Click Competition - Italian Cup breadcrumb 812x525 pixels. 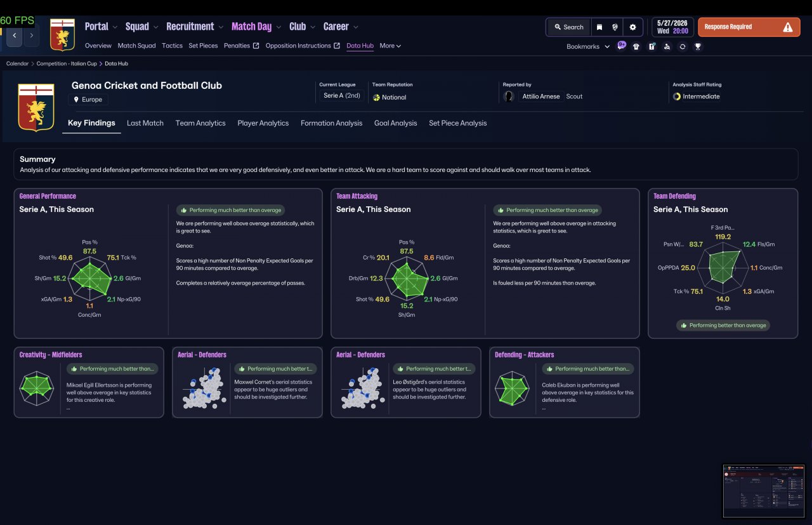[67, 63]
